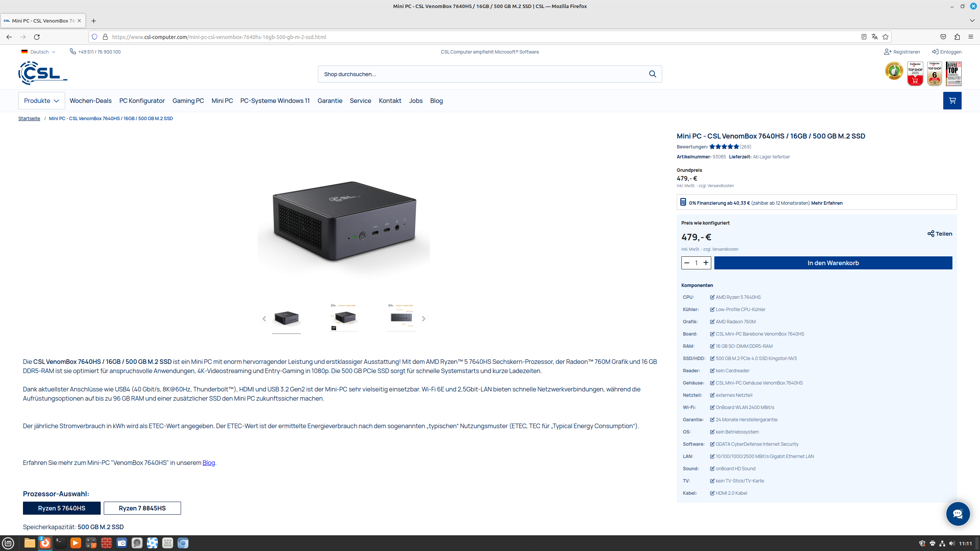Select the Ryzen 7 8845HS processor option
The height and width of the screenshot is (551, 980).
pos(142,508)
